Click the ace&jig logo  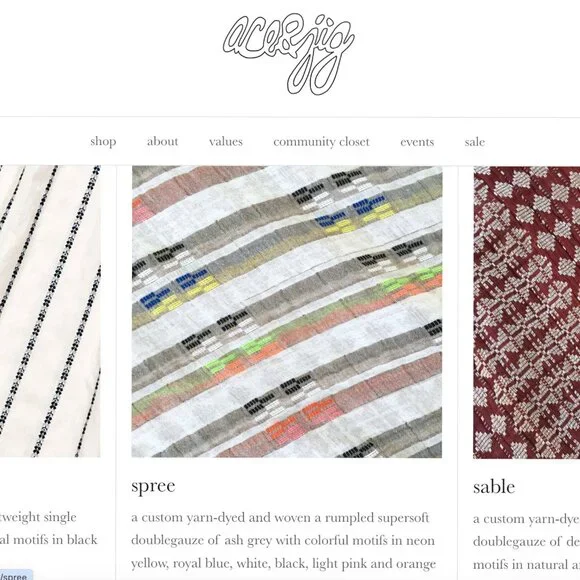pos(289,54)
